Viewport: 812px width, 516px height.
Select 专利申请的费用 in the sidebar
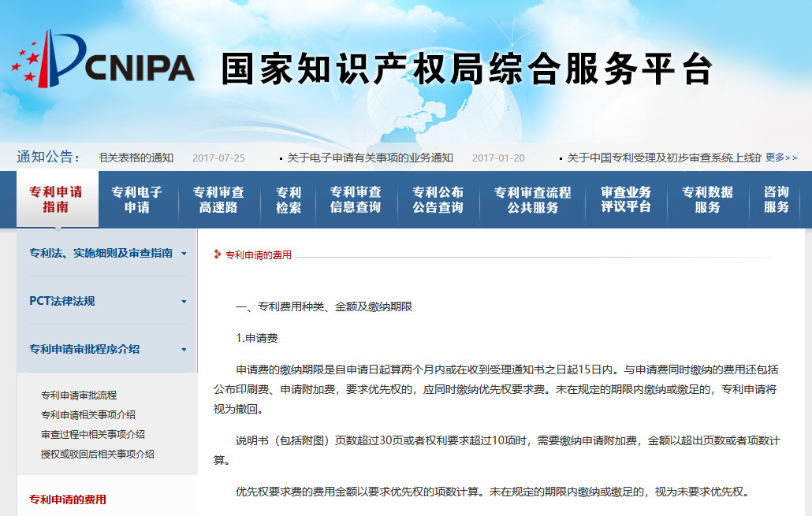[68, 499]
